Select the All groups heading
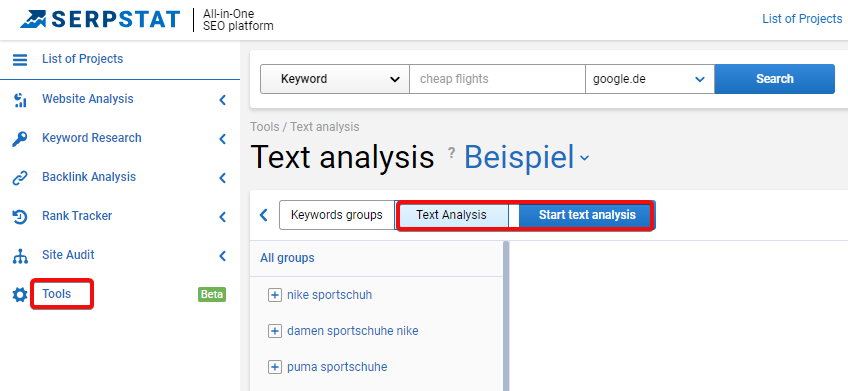Screen dimensions: 848x391 point(287,258)
